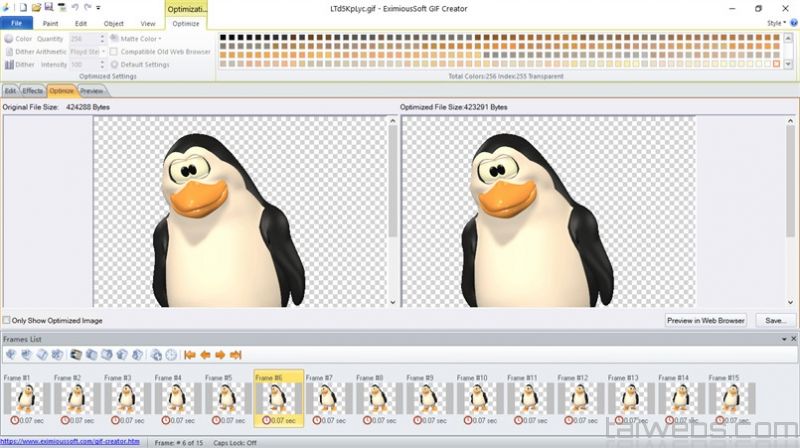Click the Save... button
The height and width of the screenshot is (448, 800).
click(x=773, y=321)
